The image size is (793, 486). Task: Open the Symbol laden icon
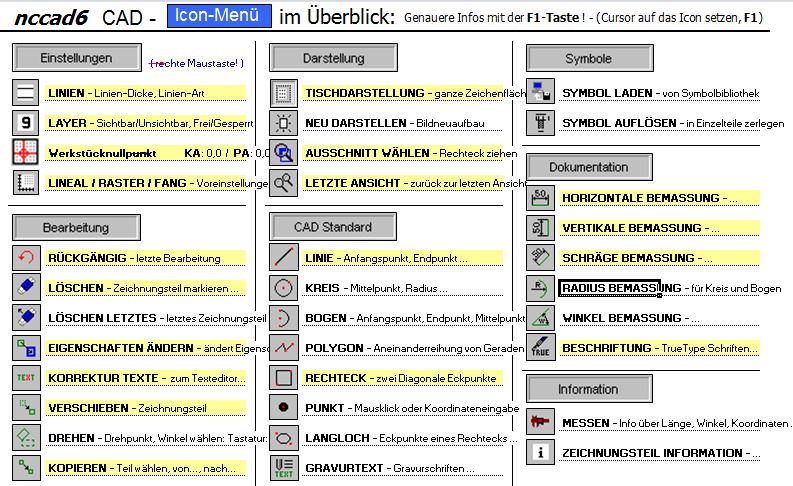(541, 93)
